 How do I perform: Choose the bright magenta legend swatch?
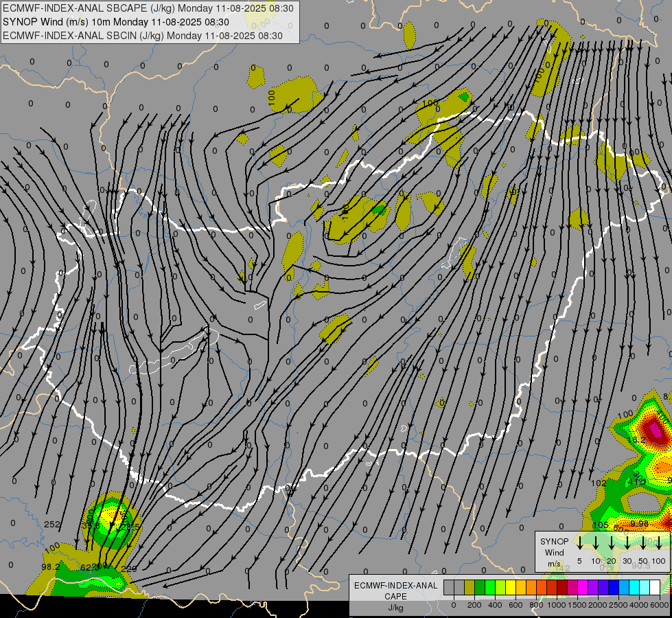click(x=583, y=587)
